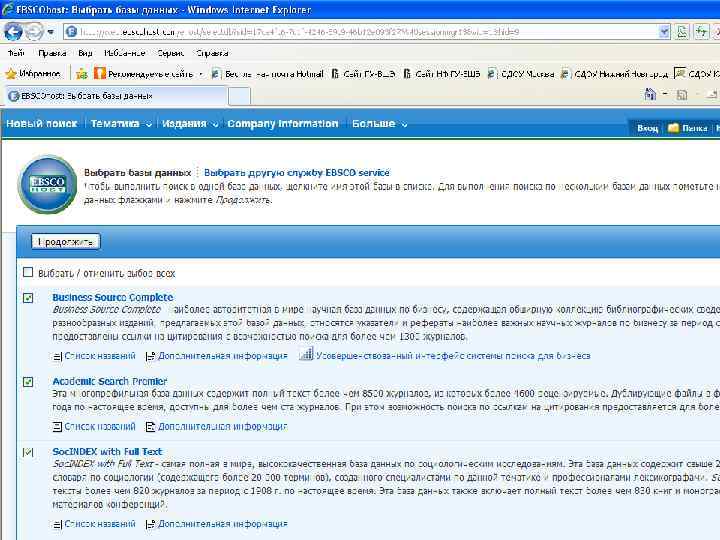Click title list icon under Academic Search Premier
Image resolution: width=720 pixels, height=540 pixels.
point(57,427)
